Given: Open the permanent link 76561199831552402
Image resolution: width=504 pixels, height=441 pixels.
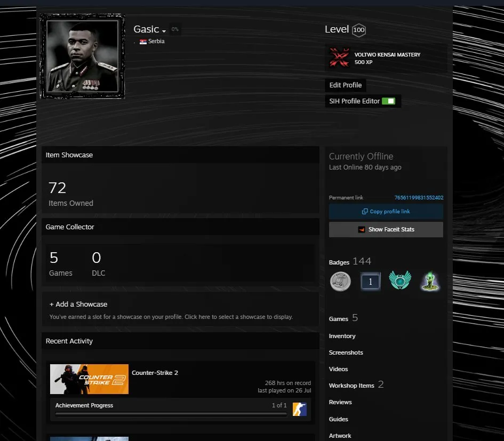Looking at the screenshot, I should click(419, 198).
